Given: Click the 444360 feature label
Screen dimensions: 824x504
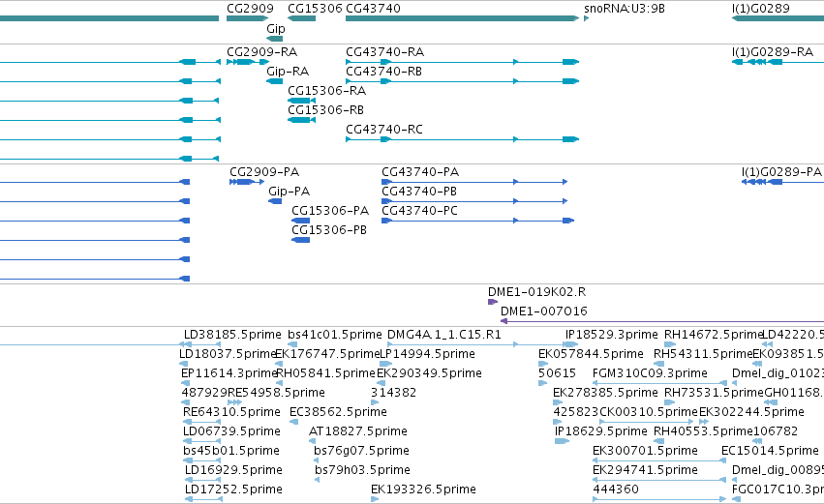Looking at the screenshot, I should [616, 489].
